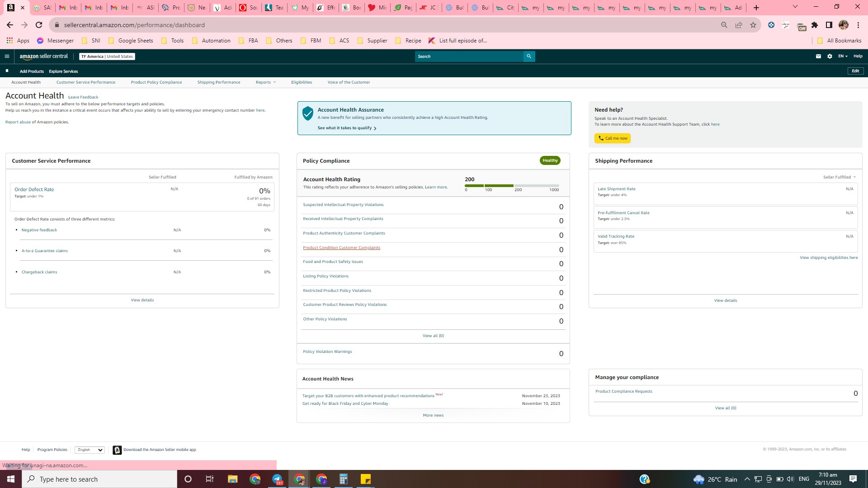868x488 pixels.
Task: Open the Chrome extensions puzzle icon
Action: (x=815, y=25)
